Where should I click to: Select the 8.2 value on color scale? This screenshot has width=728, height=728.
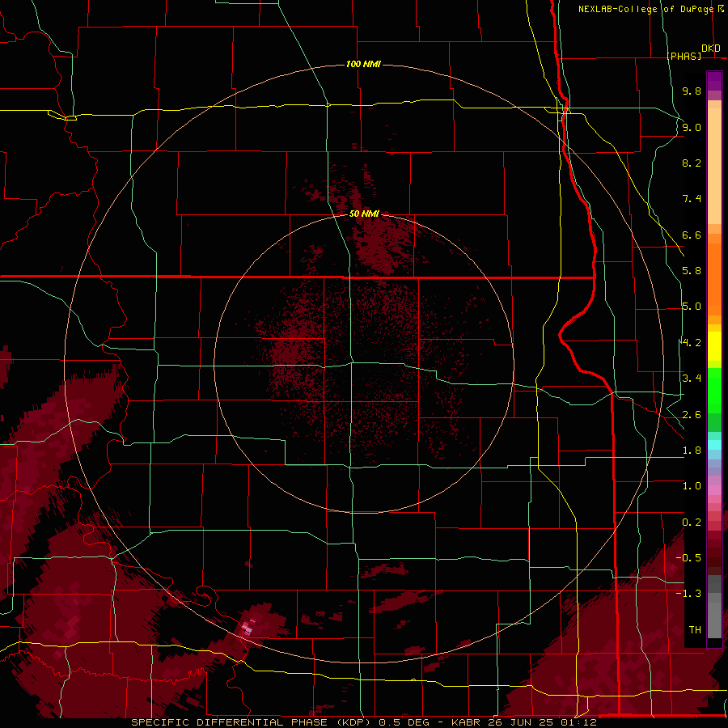[692, 163]
